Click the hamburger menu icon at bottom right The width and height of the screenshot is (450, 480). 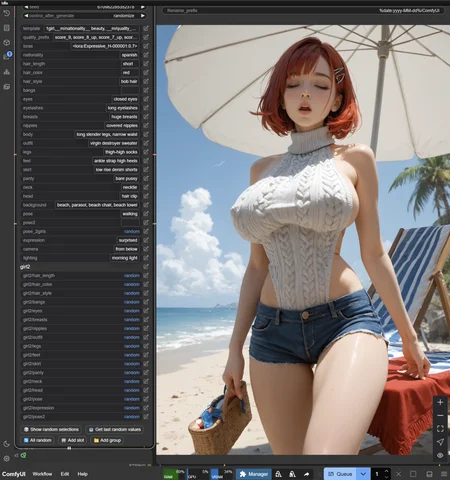[x=444, y=474]
